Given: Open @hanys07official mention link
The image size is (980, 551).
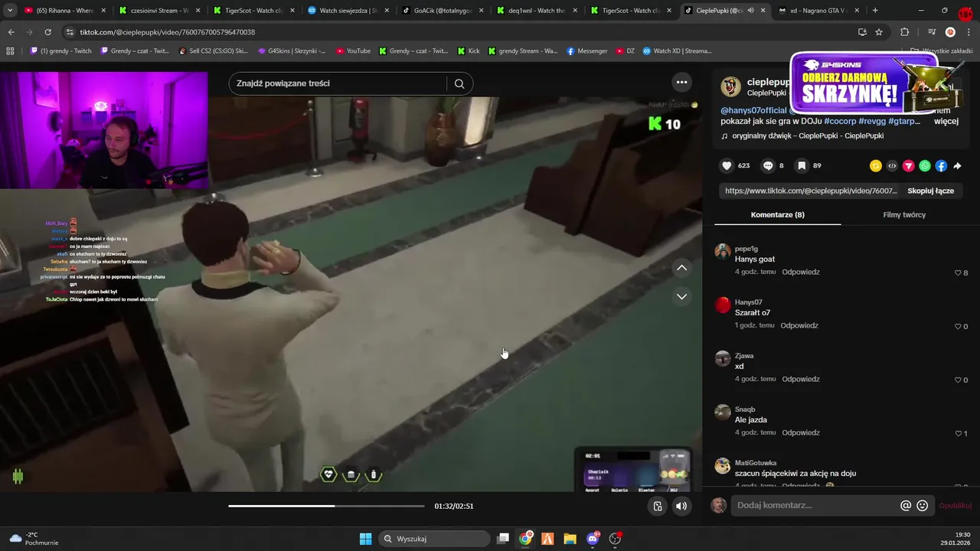Looking at the screenshot, I should (753, 111).
